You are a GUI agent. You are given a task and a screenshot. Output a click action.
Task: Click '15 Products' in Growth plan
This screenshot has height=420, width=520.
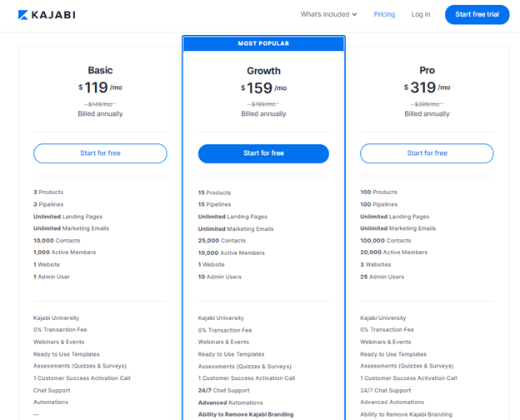point(214,192)
